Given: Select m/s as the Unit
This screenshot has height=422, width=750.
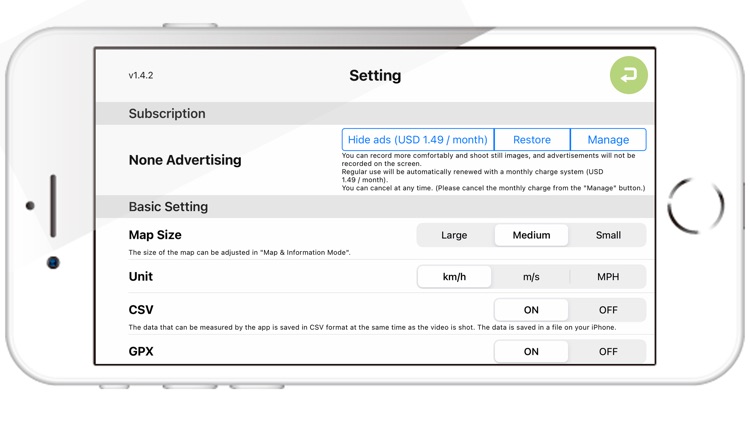Looking at the screenshot, I should [531, 277].
